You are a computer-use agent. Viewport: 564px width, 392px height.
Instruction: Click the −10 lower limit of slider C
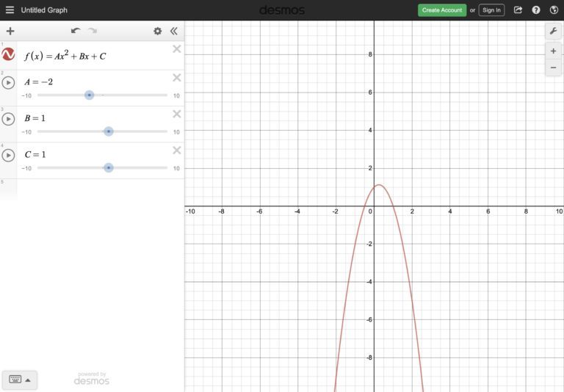26,168
